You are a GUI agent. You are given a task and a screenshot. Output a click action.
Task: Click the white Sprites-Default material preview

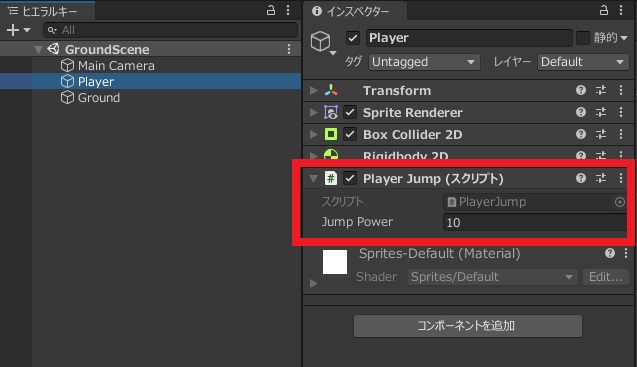coord(335,262)
